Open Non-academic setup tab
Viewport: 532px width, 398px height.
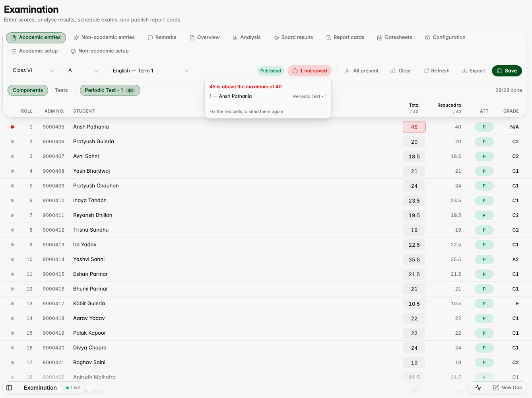coord(99,51)
